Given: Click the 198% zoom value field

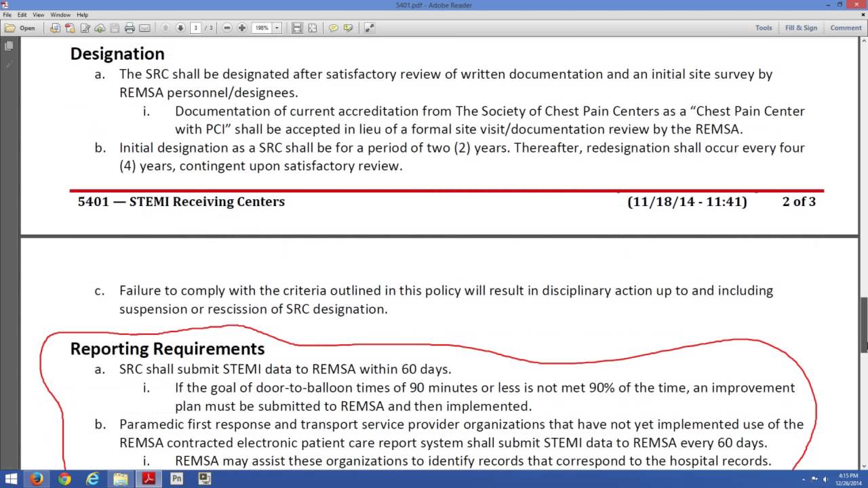Looking at the screenshot, I should click(262, 28).
